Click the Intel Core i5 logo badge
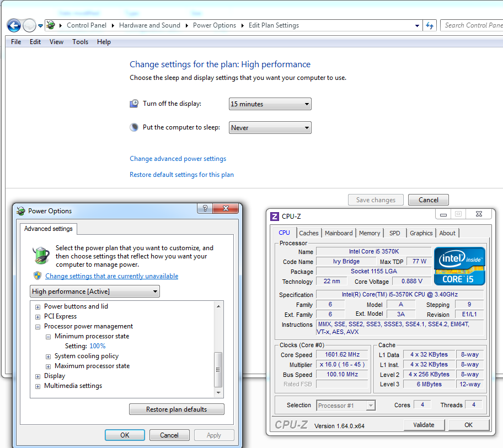Screen dimensions: 503x448 (459, 266)
